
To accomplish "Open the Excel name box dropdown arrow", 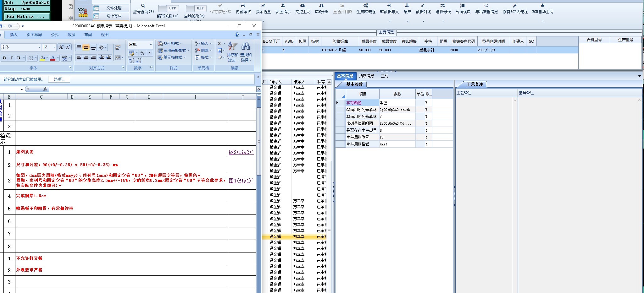I will click(x=22, y=90).
